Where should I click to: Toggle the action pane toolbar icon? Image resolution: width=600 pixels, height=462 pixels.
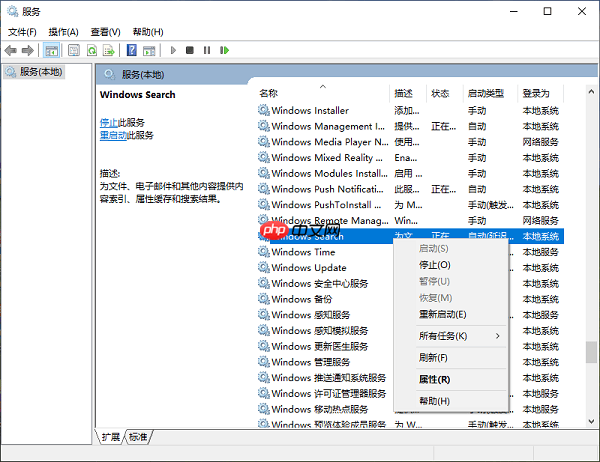(x=149, y=50)
